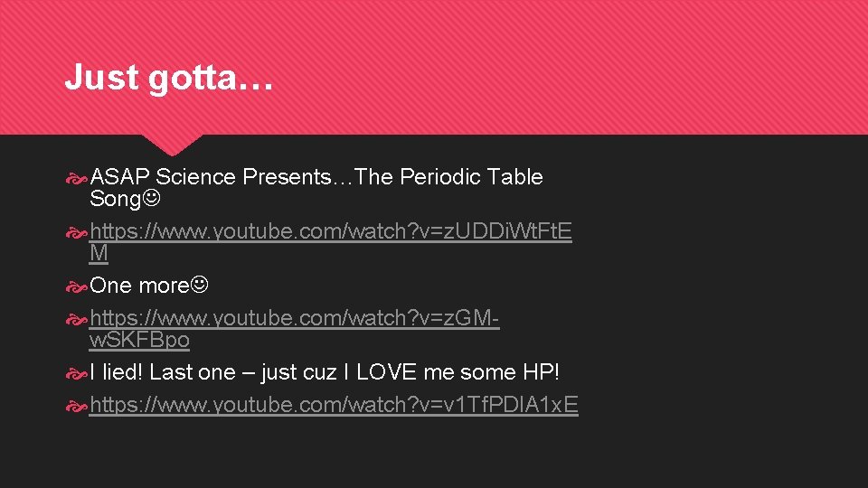Viewport: 868px width, 488px height.
Task: Click the bullet icon beside zUDDiWtFtEM link
Action: tap(76, 233)
